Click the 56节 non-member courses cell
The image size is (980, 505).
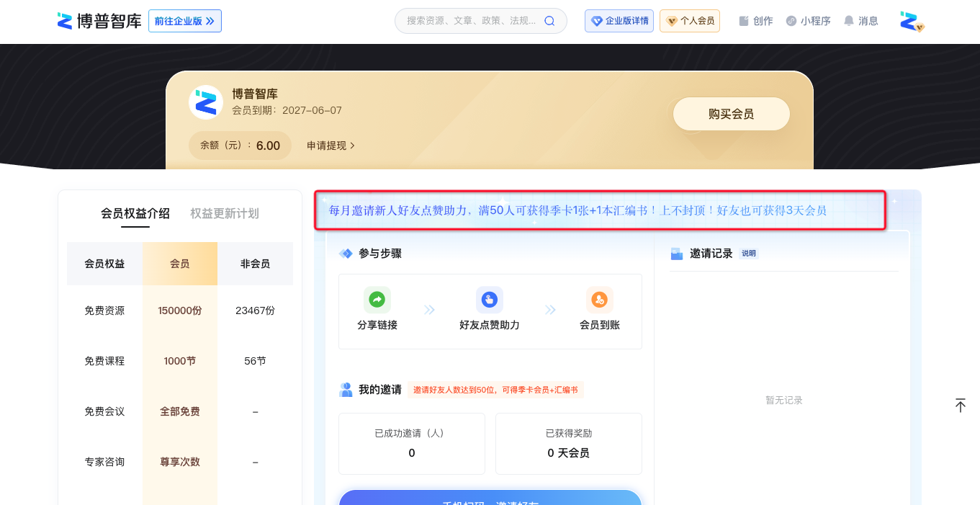pyautogui.click(x=256, y=361)
